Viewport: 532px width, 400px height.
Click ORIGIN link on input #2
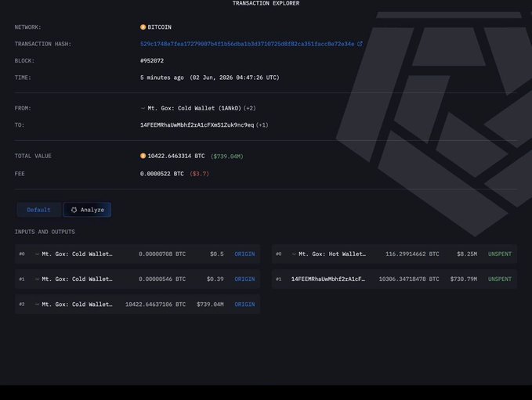coord(244,305)
